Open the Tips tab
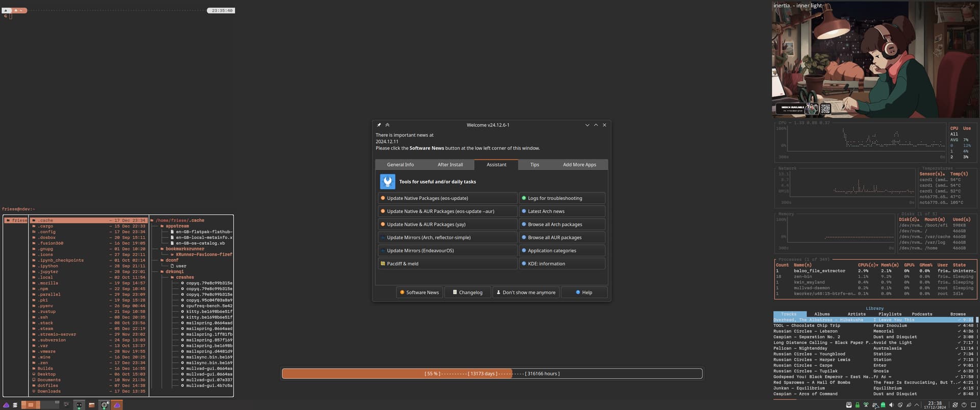The image size is (980, 410). (534, 165)
